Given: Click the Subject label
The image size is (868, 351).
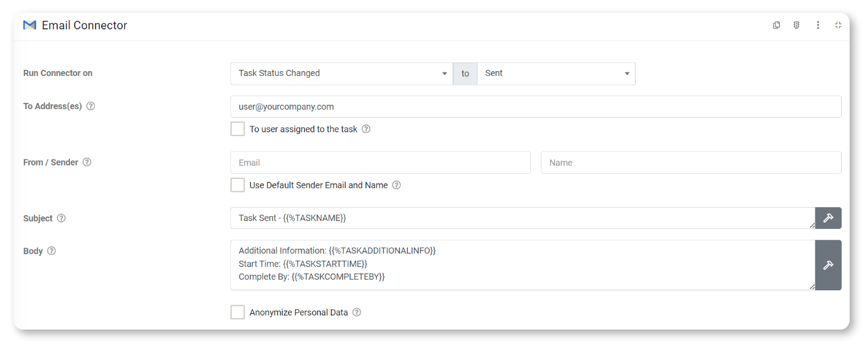Looking at the screenshot, I should tap(38, 218).
